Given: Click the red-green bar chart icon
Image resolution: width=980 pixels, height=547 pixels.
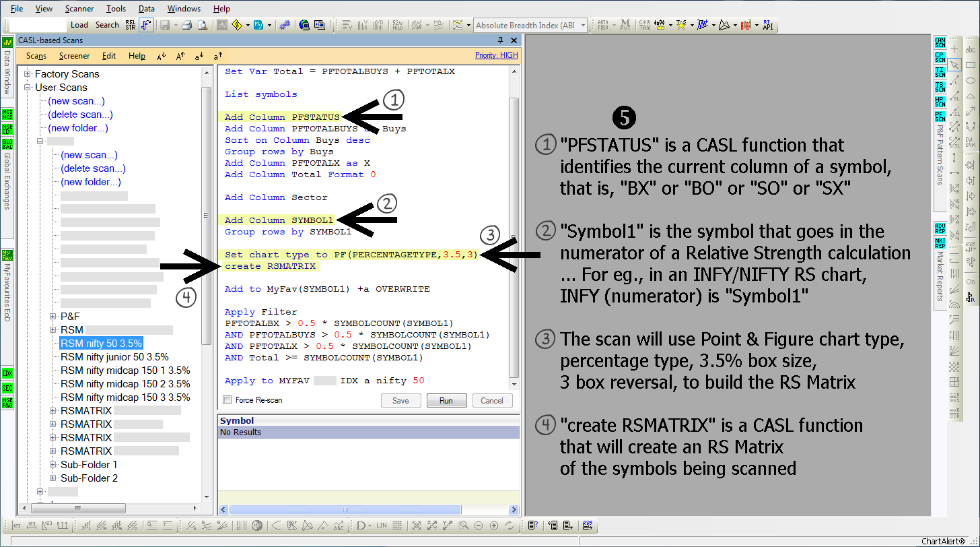Looking at the screenshot, I should click(746, 25).
